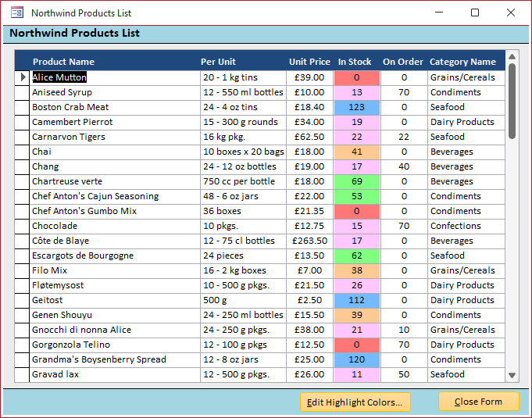Screen dimensions: 532x418
Task: Click Camembert Pierrot product name
Action: 115,122
